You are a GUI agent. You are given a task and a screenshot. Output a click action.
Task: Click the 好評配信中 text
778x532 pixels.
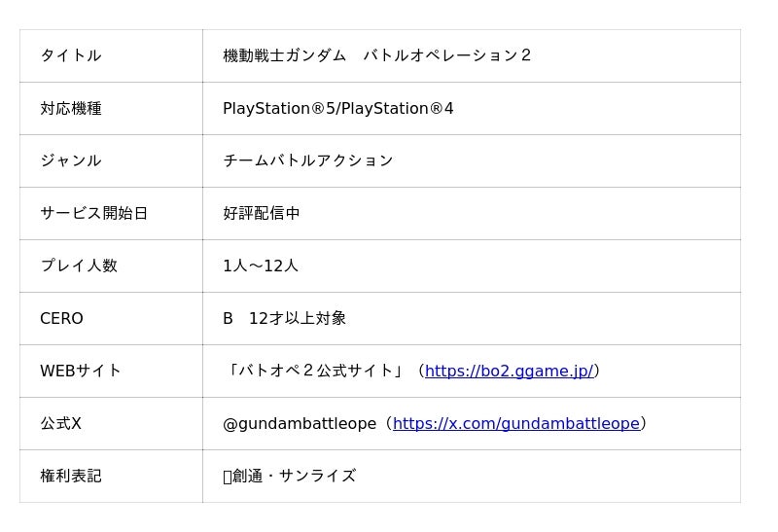point(262,214)
